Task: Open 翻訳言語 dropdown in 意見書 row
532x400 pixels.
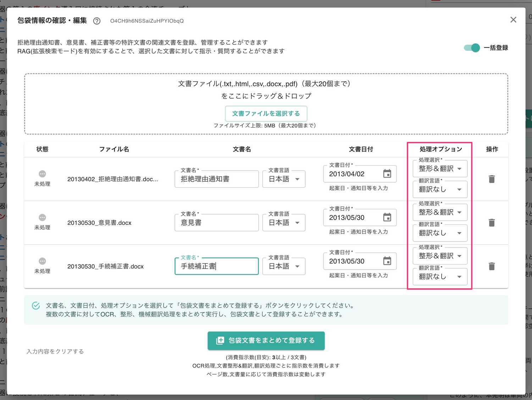Action: click(x=440, y=233)
